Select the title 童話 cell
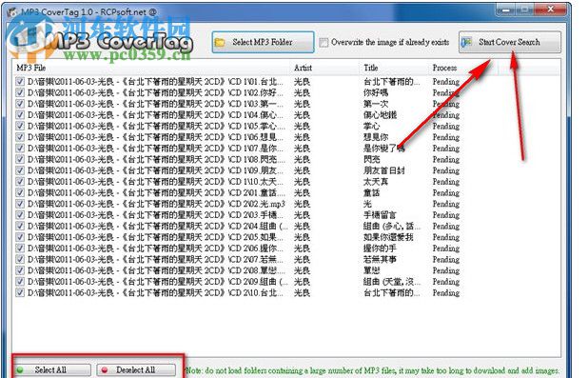Image resolution: width=588 pixels, height=378 pixels. pos(372,192)
